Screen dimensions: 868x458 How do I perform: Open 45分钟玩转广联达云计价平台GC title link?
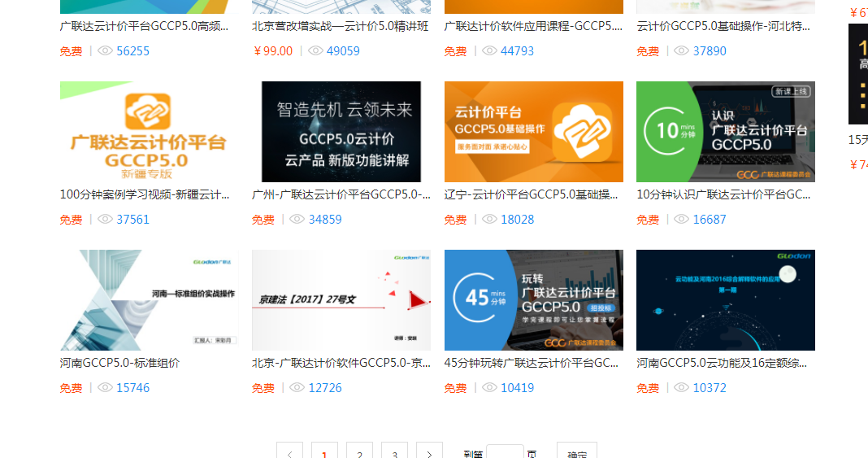[x=532, y=363]
